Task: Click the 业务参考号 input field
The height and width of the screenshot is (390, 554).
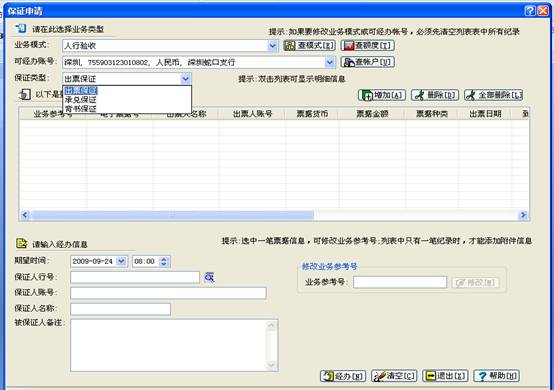Action: coord(400,282)
